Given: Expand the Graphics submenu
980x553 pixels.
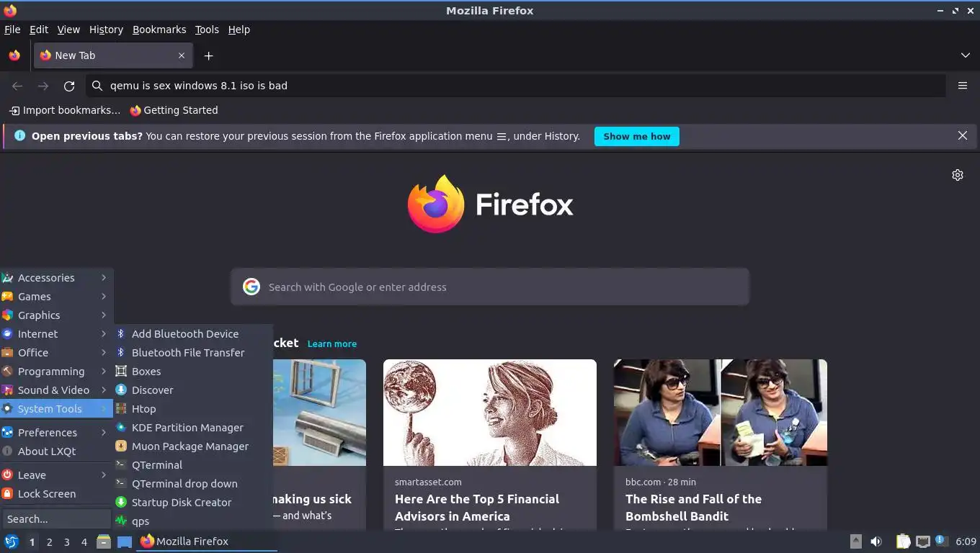Looking at the screenshot, I should tap(56, 315).
